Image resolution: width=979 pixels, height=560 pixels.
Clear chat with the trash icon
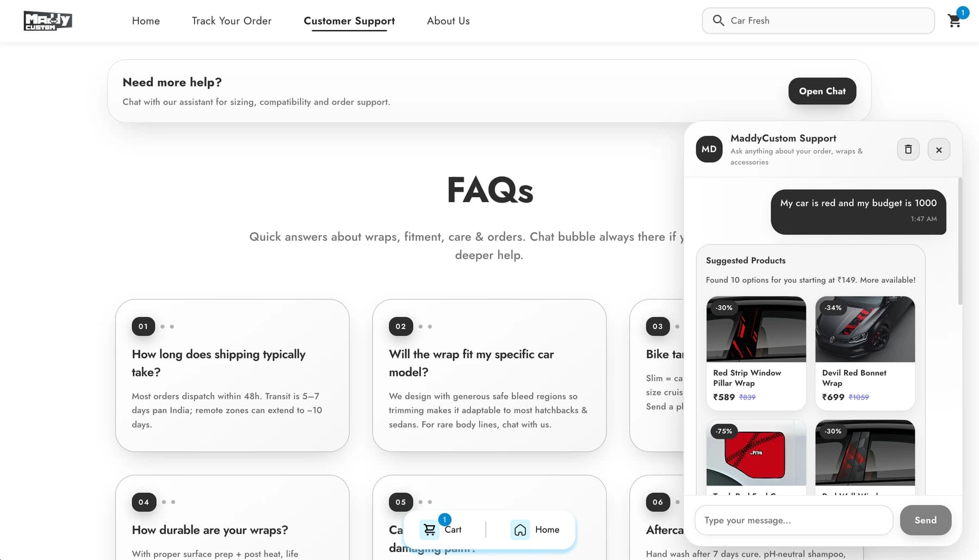pos(908,150)
